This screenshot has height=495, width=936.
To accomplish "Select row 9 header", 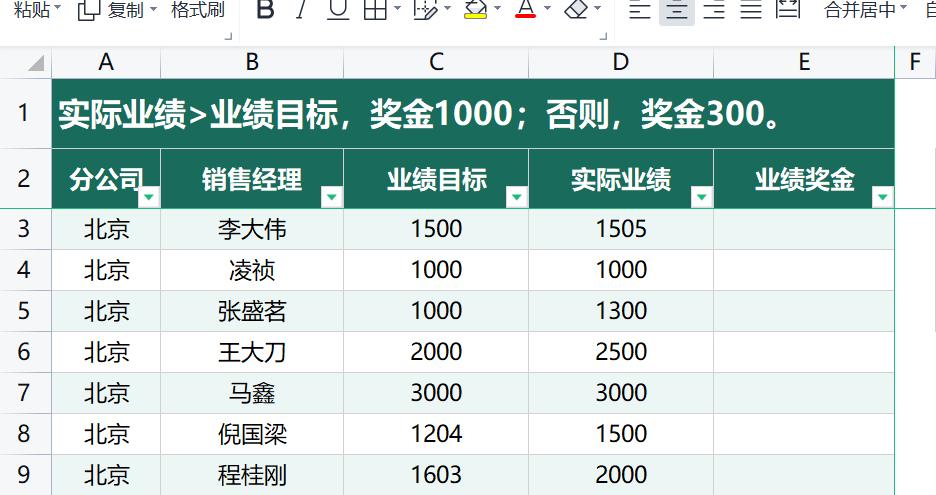I will coord(24,475).
